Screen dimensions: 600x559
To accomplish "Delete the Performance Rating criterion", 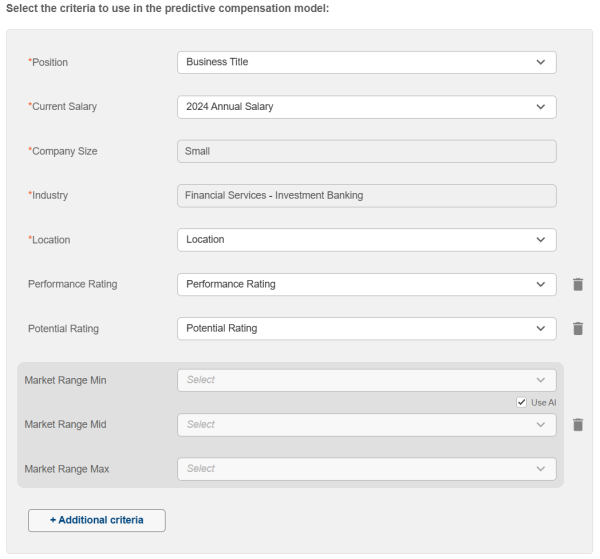I will (x=578, y=284).
